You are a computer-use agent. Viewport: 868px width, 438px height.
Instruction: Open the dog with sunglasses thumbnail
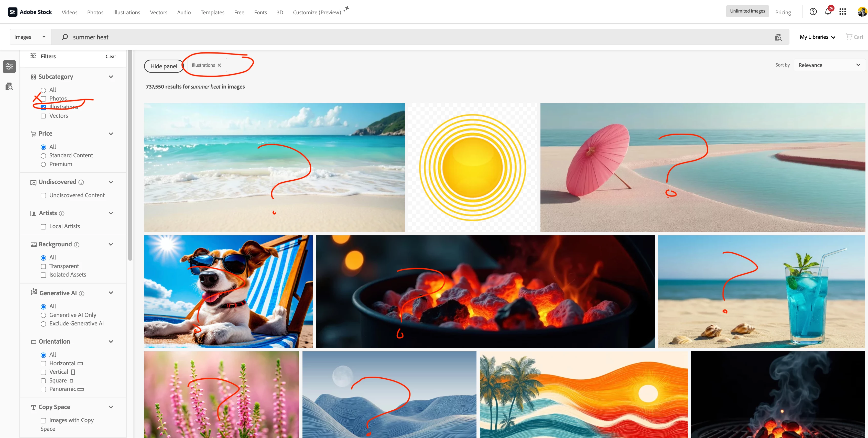point(228,291)
